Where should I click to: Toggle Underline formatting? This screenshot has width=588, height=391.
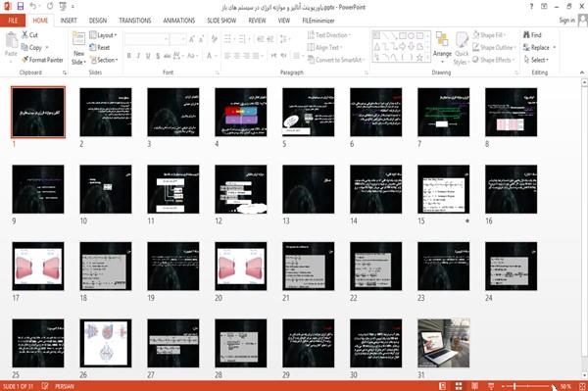tap(148, 56)
